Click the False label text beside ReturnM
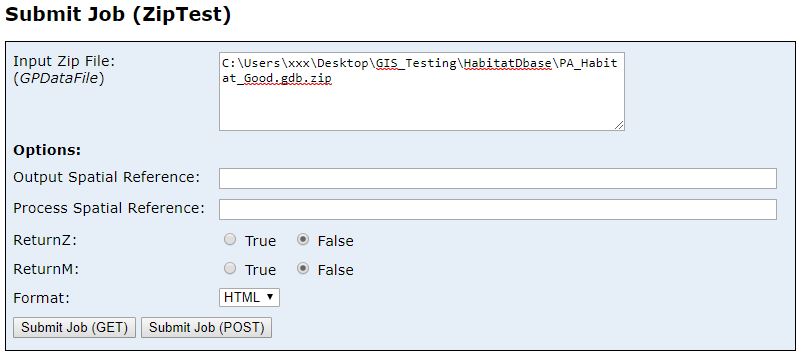811x364 pixels. 335,270
